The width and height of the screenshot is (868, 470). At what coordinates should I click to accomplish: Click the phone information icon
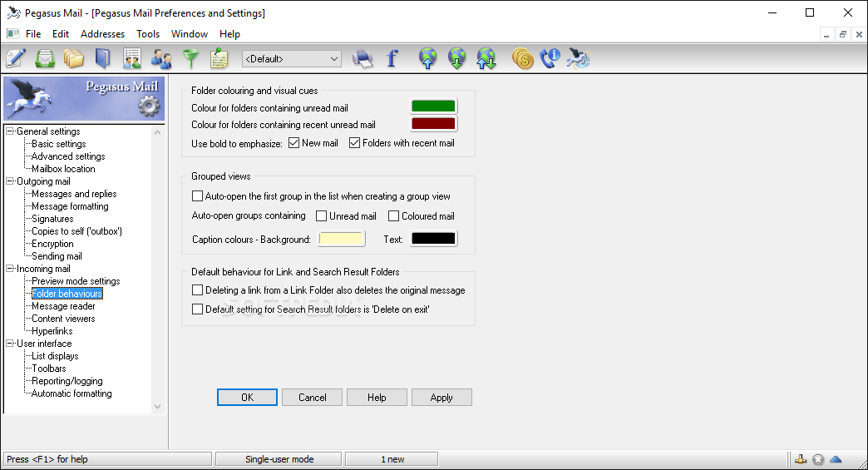pos(550,58)
